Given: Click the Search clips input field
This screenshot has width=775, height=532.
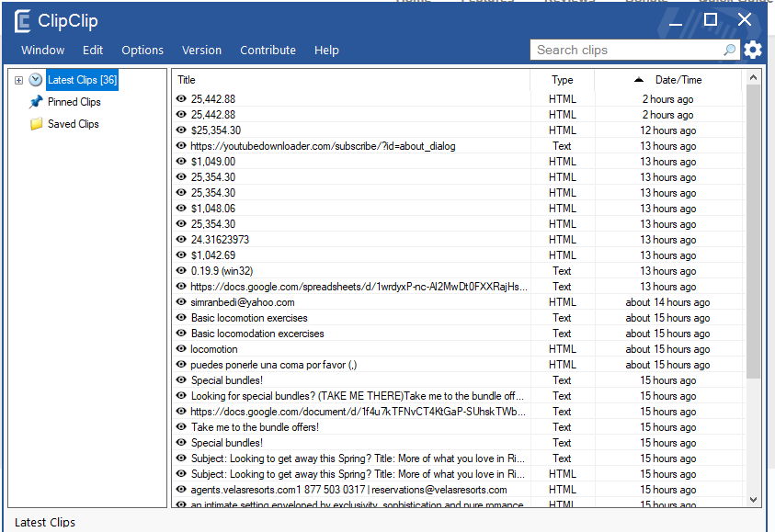Looking at the screenshot, I should pos(628,50).
